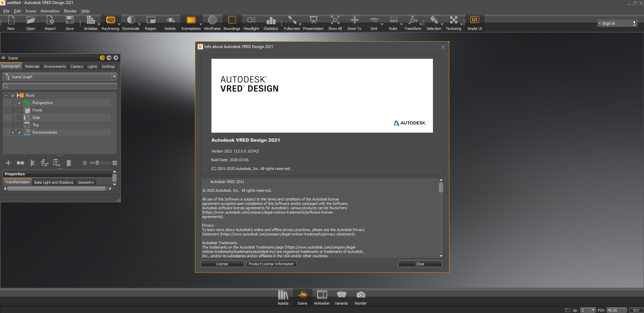644x313 pixels.
Task: Check the Top view checkbox
Action: click(x=19, y=125)
